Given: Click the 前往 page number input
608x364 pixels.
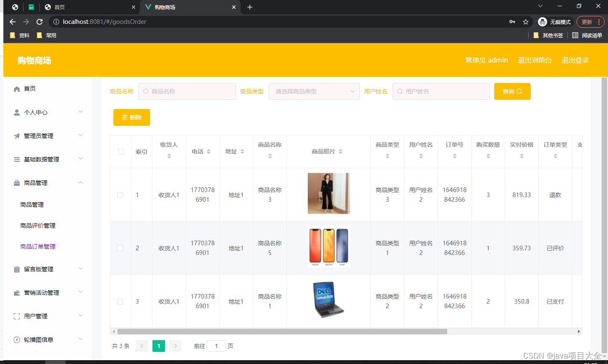Looking at the screenshot, I should pyautogui.click(x=216, y=346).
